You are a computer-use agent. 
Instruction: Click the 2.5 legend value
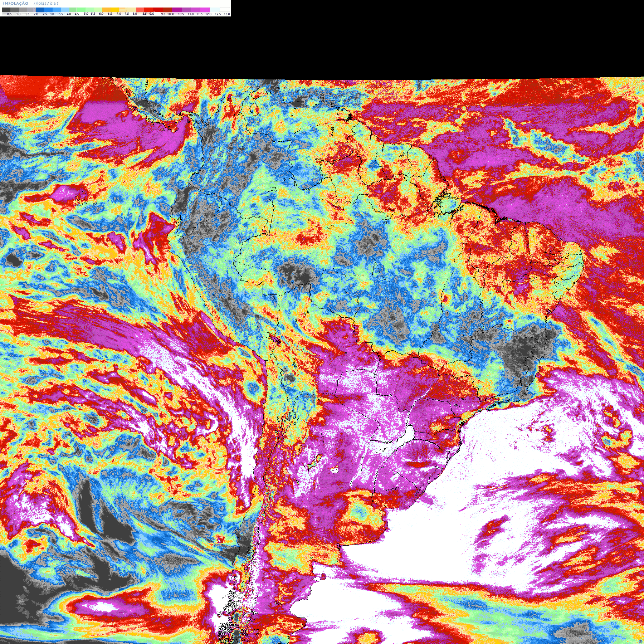click(45, 14)
